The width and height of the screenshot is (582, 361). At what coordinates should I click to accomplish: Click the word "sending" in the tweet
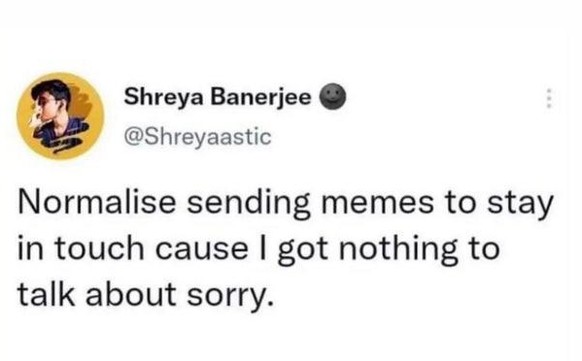pyautogui.click(x=248, y=205)
